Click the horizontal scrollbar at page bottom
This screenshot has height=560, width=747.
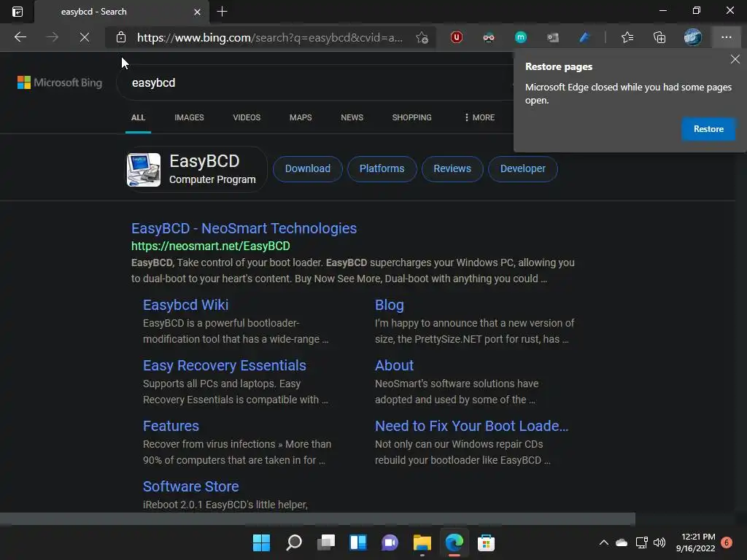317,518
